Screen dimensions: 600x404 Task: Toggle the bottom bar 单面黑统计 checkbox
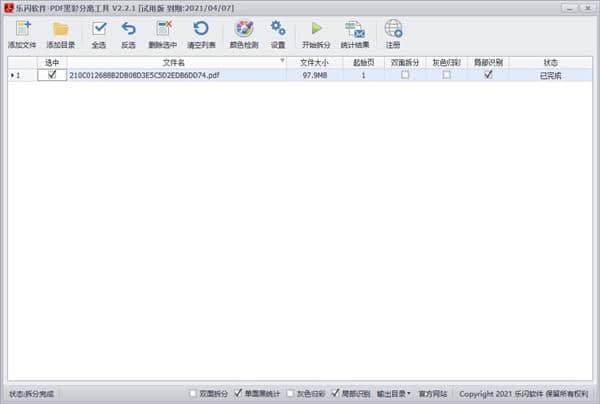tap(238, 393)
